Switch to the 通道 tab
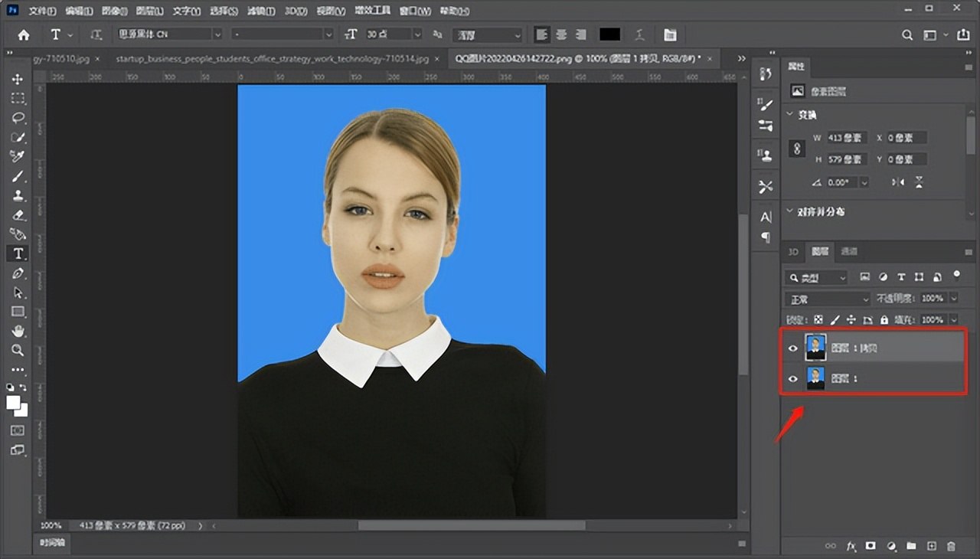The width and height of the screenshot is (980, 559). coord(849,251)
